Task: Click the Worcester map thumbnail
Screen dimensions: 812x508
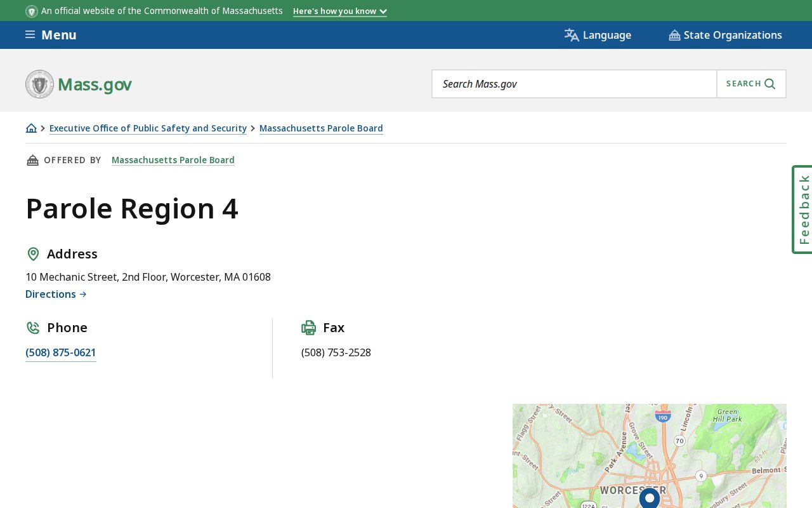Action: (x=650, y=456)
